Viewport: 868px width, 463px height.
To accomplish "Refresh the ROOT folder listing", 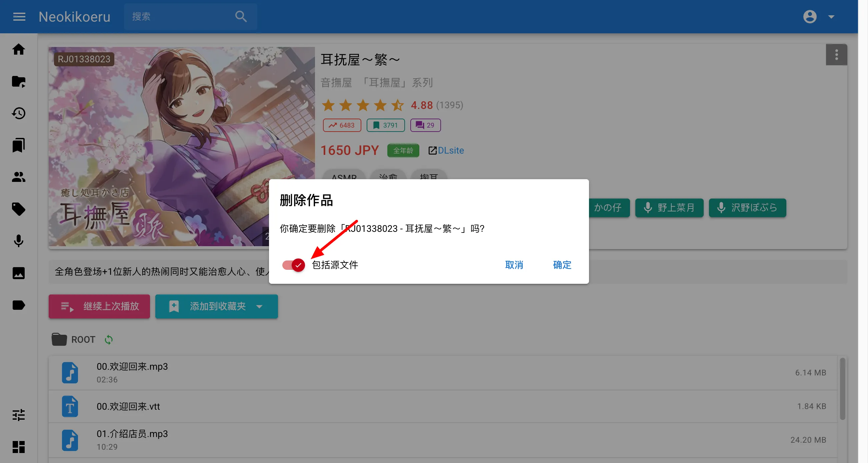I will [109, 339].
